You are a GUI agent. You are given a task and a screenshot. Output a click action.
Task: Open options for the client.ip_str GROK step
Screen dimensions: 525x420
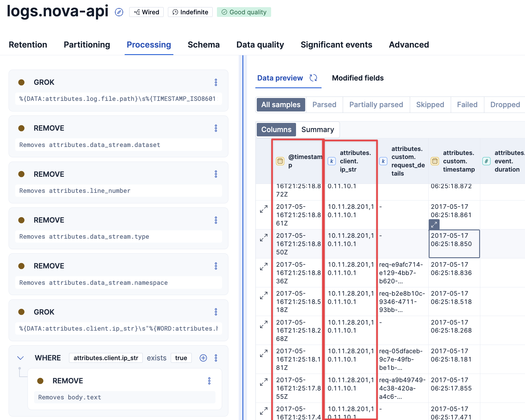pyautogui.click(x=216, y=312)
